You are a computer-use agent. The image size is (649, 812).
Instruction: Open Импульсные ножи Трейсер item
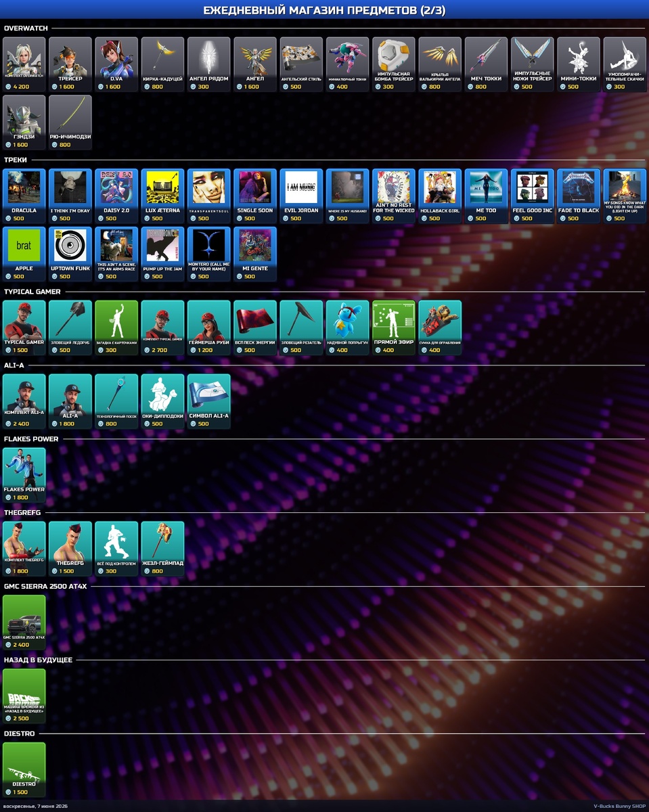pyautogui.click(x=533, y=64)
